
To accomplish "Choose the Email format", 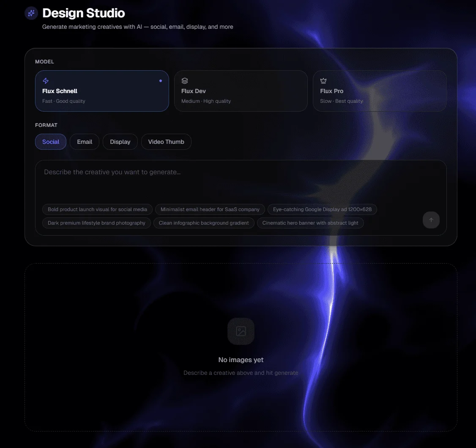I will coord(85,142).
